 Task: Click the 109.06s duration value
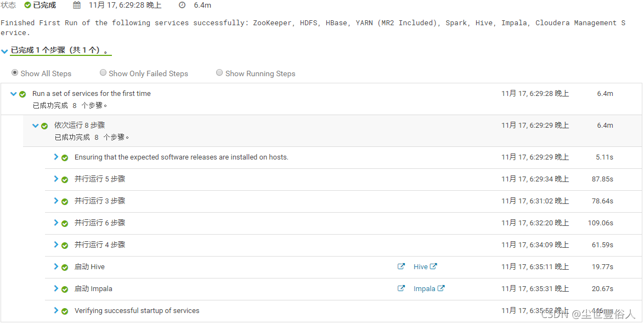601,223
